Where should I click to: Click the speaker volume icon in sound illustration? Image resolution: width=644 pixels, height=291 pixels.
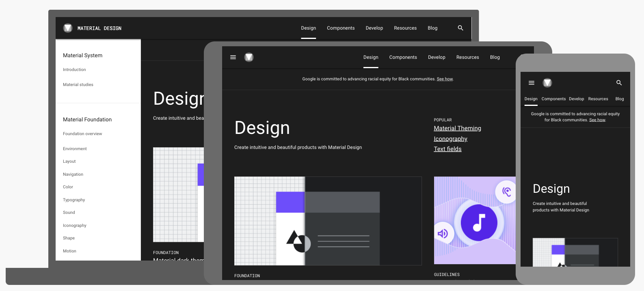(443, 233)
